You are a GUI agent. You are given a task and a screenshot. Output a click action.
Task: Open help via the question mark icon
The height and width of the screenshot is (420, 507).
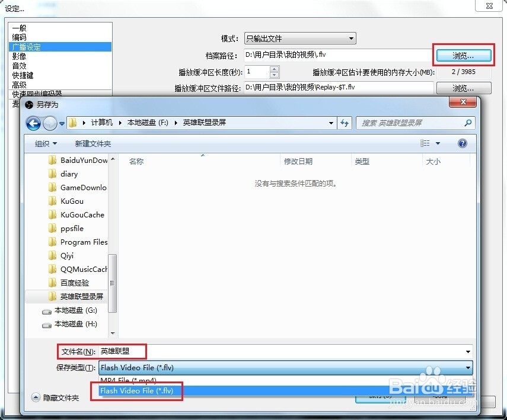click(462, 143)
